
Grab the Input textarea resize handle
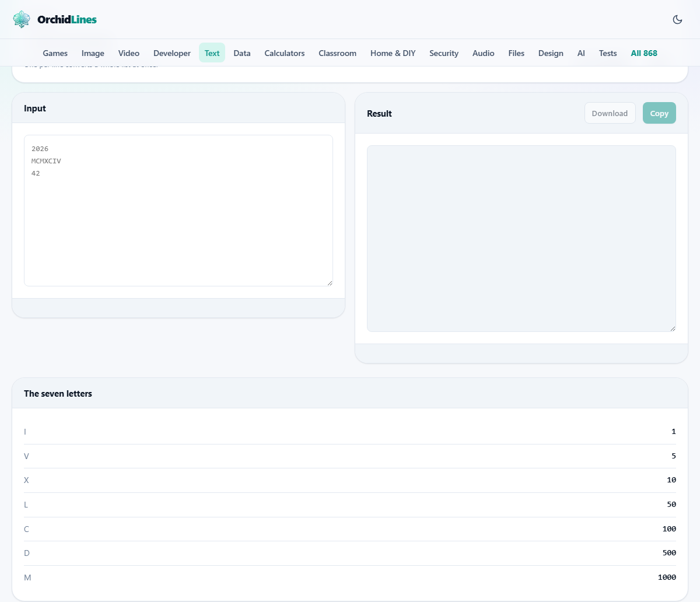click(x=330, y=283)
